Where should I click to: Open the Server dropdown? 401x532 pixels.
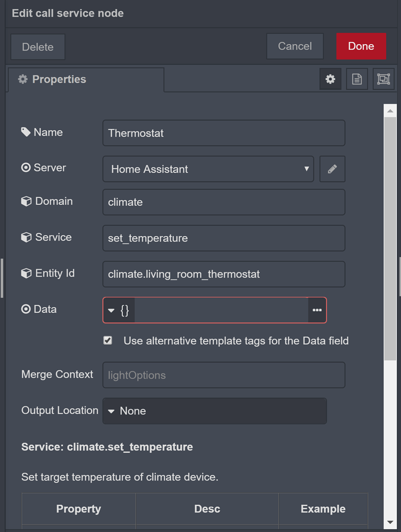pos(208,169)
